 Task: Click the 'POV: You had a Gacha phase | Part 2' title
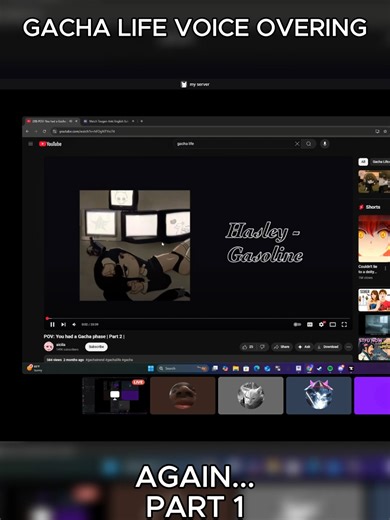coord(84,336)
